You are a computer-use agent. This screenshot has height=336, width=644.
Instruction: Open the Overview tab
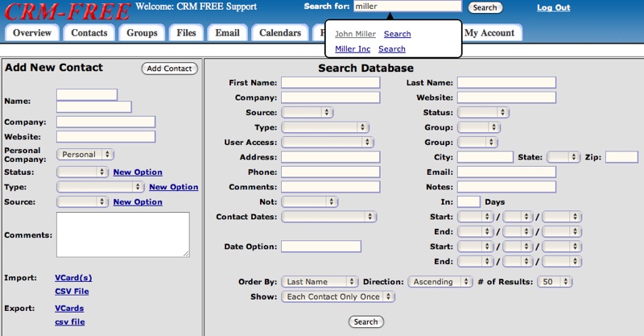click(32, 33)
